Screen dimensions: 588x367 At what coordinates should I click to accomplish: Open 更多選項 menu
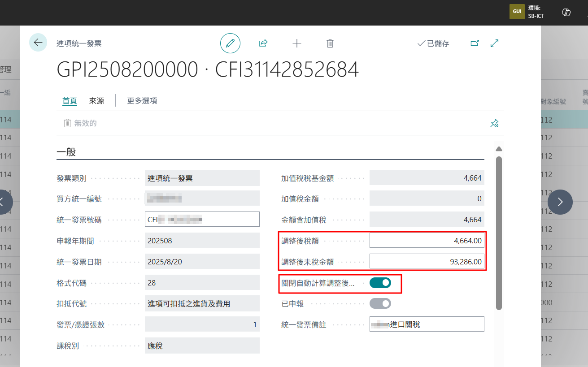pos(142,101)
